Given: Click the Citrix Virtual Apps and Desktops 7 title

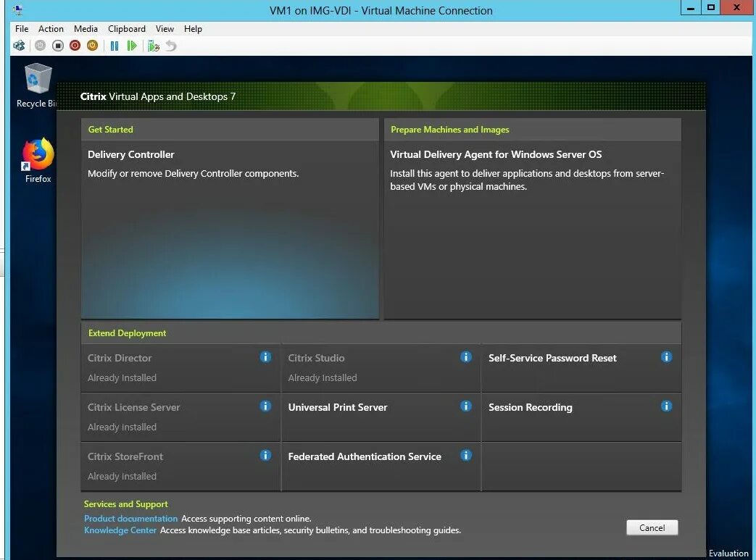Looking at the screenshot, I should pyautogui.click(x=158, y=96).
